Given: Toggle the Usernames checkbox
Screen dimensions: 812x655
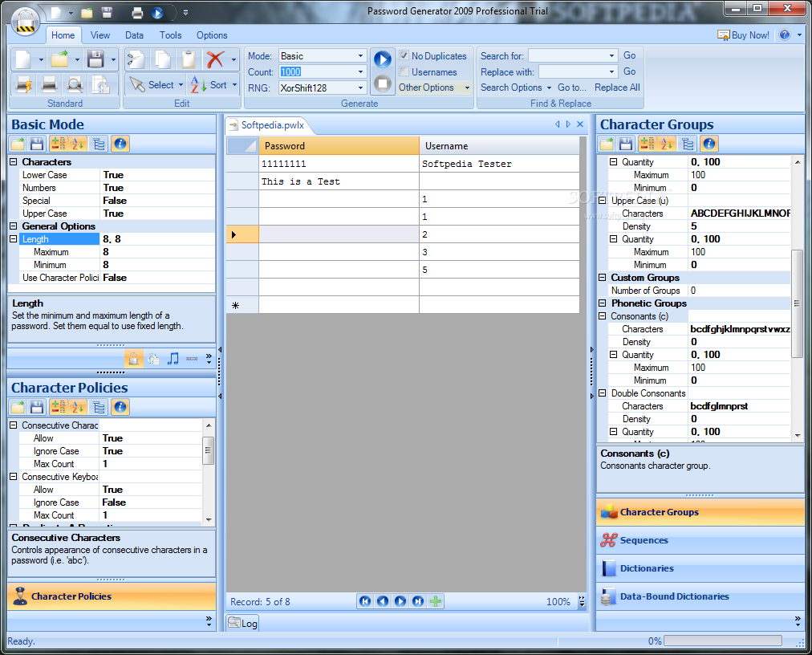Looking at the screenshot, I should 404,71.
